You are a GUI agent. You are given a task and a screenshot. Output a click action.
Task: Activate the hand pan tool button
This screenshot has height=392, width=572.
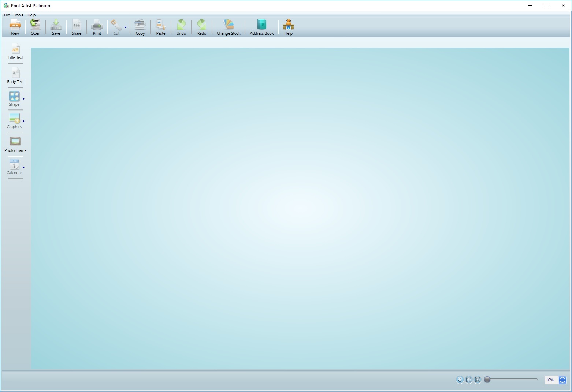(460, 380)
